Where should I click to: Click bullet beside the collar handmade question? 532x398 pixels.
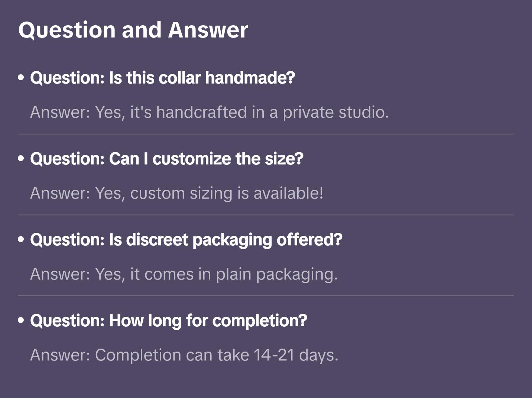tap(21, 78)
